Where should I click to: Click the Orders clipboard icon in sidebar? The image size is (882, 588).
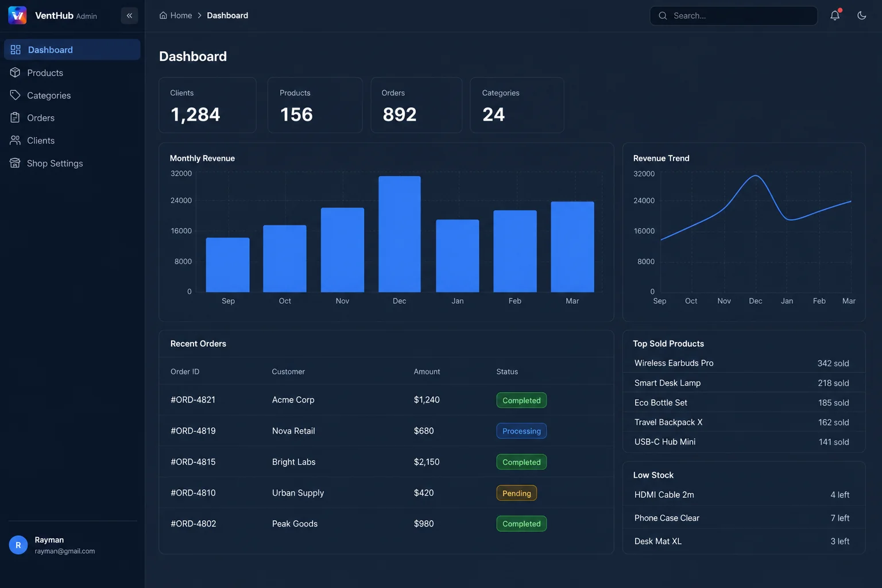(16, 118)
